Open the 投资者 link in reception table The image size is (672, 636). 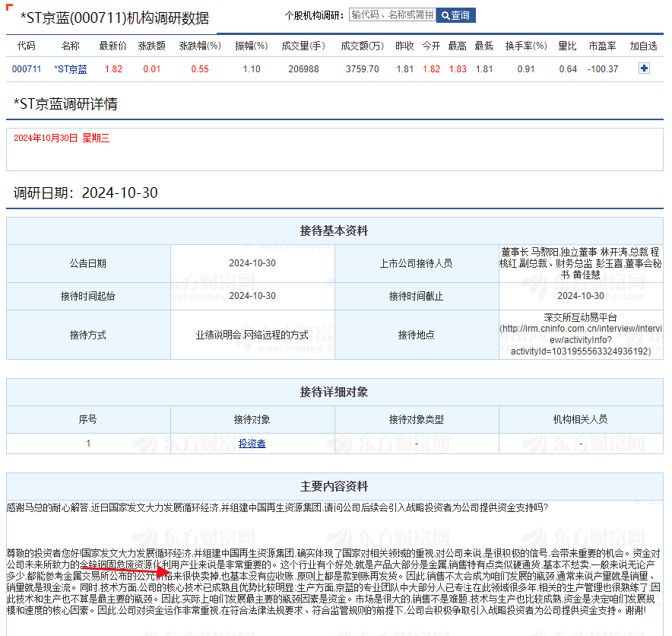click(252, 444)
